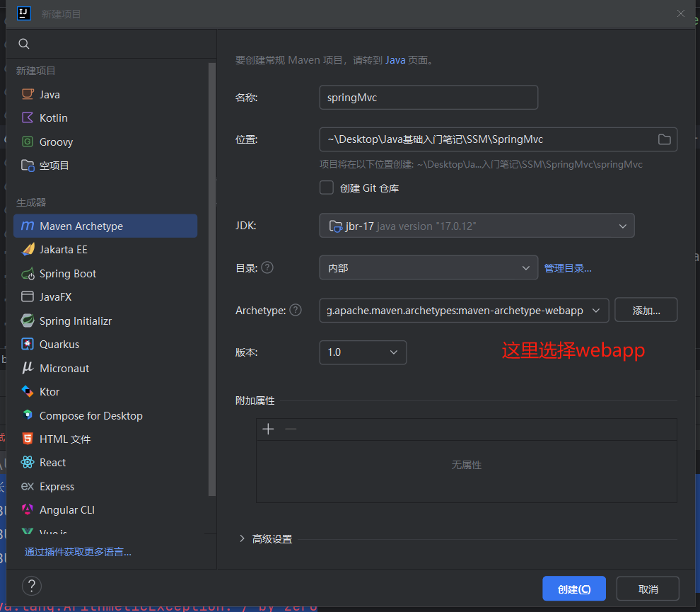Image resolution: width=700 pixels, height=612 pixels.
Task: Click the search magnifier icon
Action: click(x=24, y=44)
